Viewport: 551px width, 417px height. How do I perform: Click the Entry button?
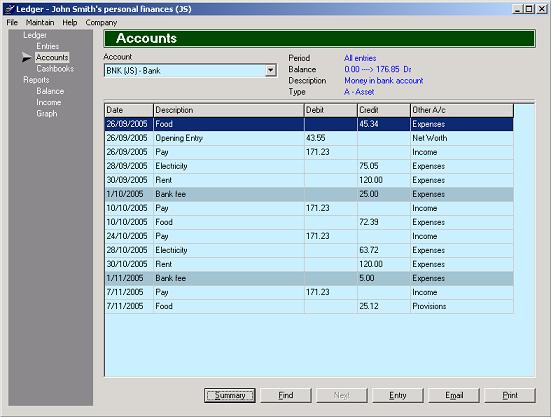398,396
